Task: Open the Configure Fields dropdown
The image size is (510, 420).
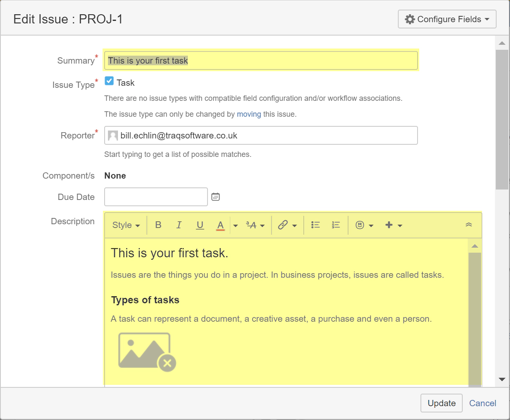Action: pos(446,19)
